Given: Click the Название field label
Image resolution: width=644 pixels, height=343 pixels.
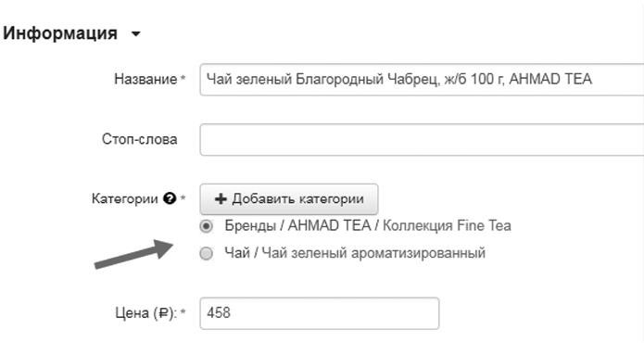Looking at the screenshot, I should (x=145, y=79).
